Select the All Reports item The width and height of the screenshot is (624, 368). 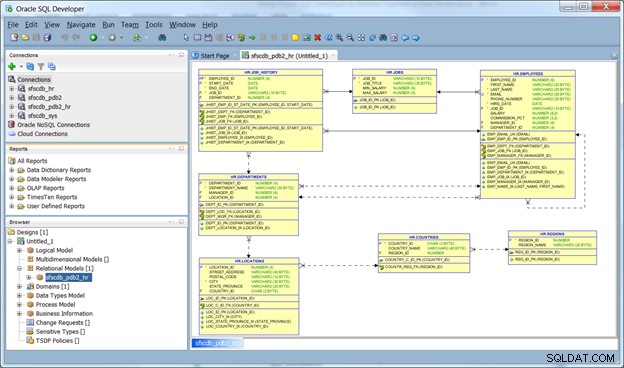click(32, 161)
